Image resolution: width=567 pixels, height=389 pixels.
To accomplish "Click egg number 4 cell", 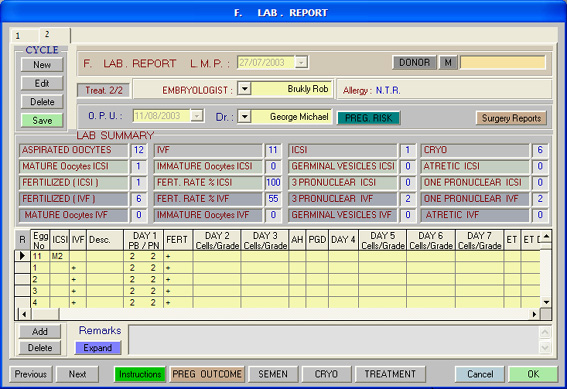I will (x=40, y=303).
